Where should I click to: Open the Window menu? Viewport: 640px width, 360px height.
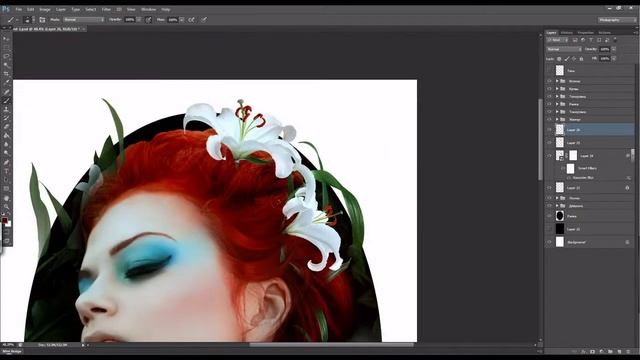click(x=148, y=9)
